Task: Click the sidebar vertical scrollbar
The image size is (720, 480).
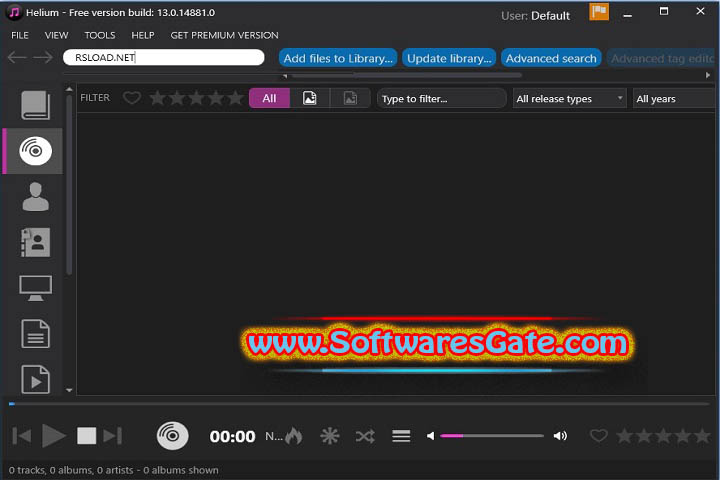Action: pyautogui.click(x=69, y=184)
